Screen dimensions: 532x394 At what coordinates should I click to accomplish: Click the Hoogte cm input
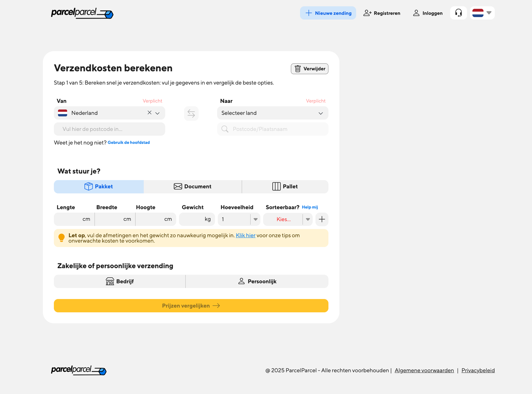[156, 219]
